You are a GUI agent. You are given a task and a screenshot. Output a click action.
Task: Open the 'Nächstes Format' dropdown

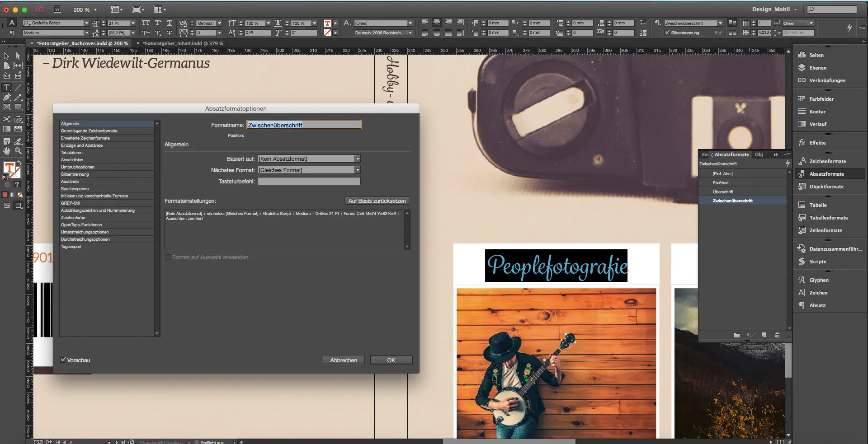point(357,170)
